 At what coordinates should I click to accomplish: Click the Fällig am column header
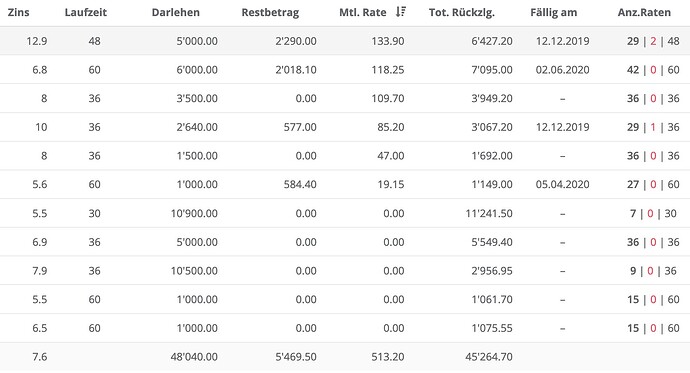click(x=554, y=12)
